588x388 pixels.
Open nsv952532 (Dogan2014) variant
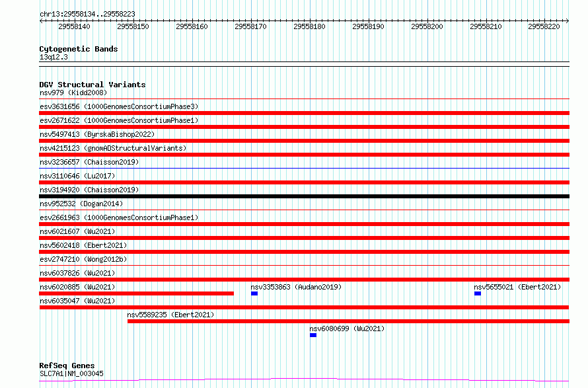pyautogui.click(x=81, y=204)
